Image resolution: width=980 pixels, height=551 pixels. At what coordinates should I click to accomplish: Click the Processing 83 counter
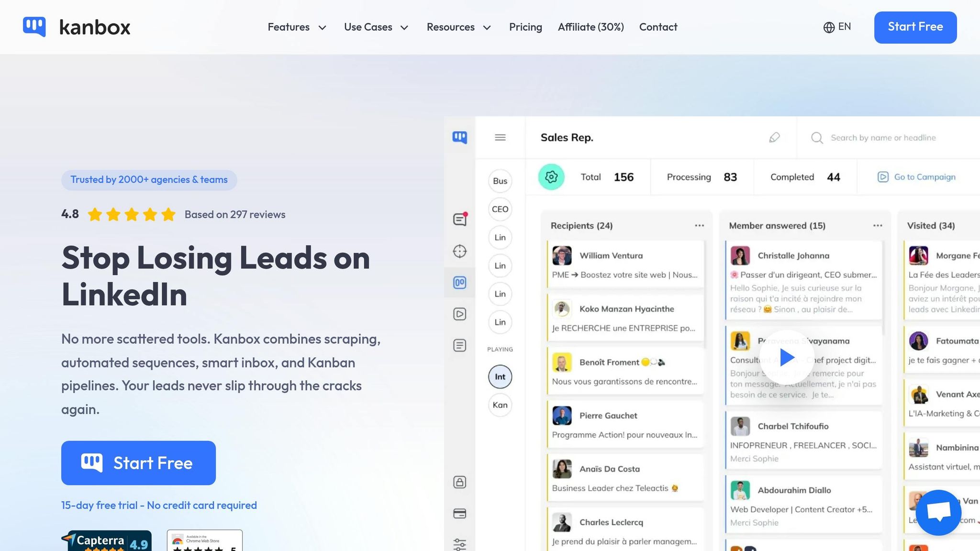tap(702, 177)
